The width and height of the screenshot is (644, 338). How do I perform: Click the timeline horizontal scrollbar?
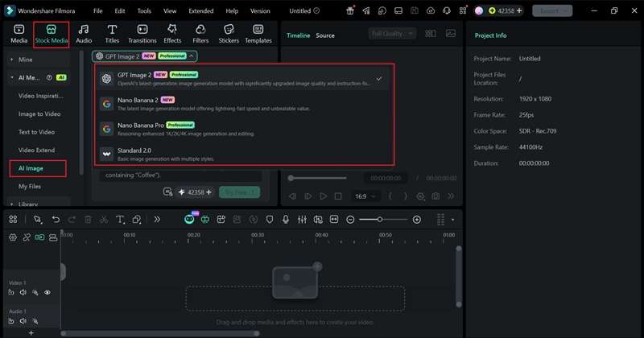point(160,333)
